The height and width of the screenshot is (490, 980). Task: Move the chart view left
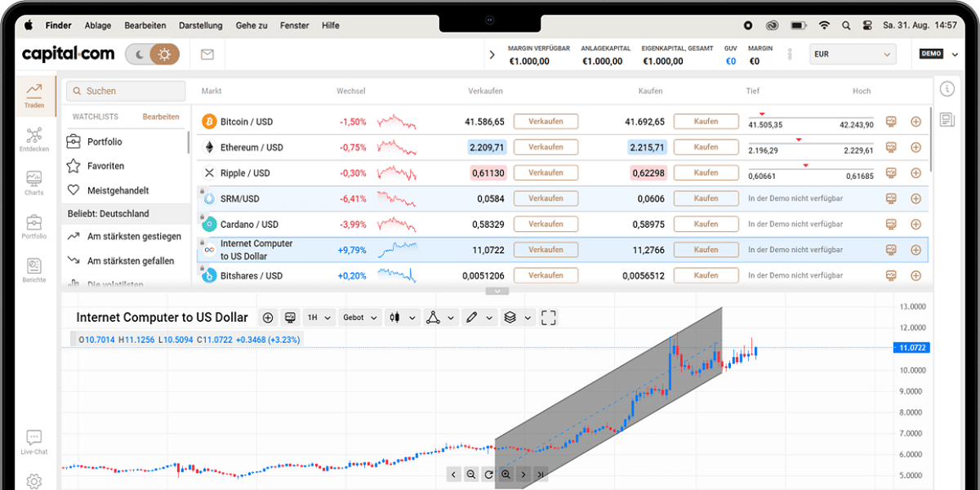click(454, 474)
